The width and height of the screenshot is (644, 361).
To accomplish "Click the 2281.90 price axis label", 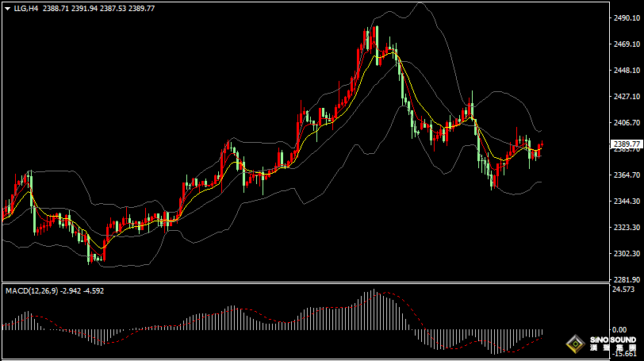I will coord(627,279).
